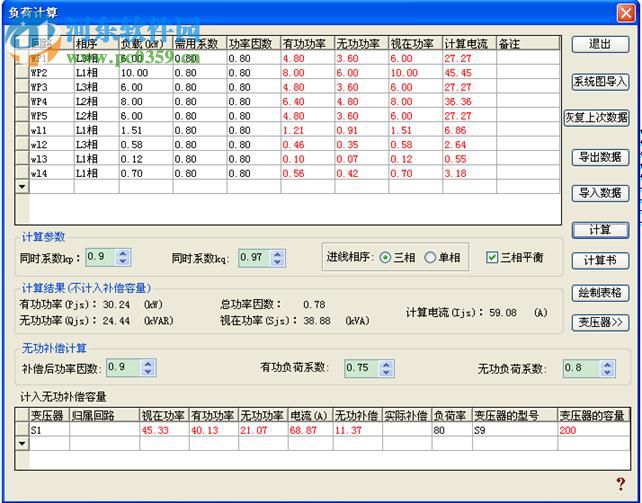Click the new-row arrow in transformer table
The image size is (642, 503).
point(22,443)
